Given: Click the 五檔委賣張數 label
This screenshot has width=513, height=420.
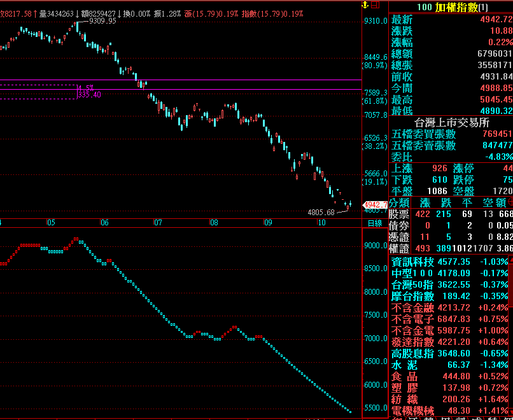Looking at the screenshot, I should tap(423, 146).
